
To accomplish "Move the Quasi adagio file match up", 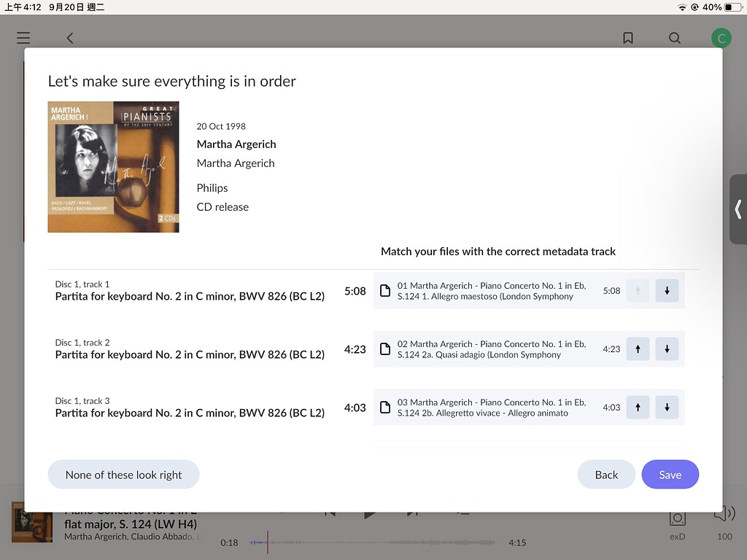I will (638, 349).
